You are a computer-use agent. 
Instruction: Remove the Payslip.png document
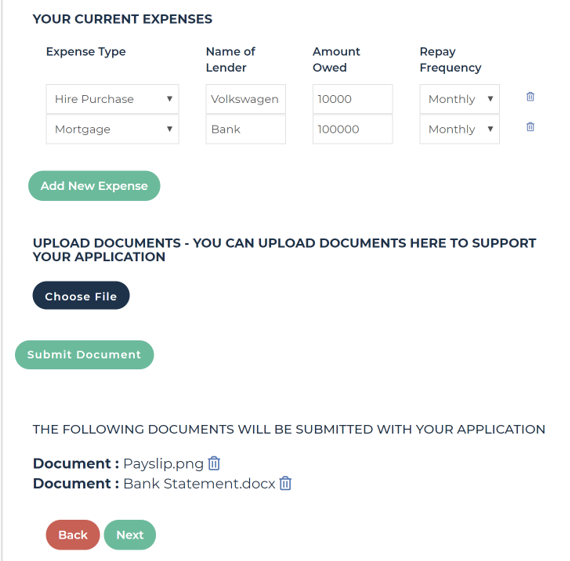click(x=214, y=464)
